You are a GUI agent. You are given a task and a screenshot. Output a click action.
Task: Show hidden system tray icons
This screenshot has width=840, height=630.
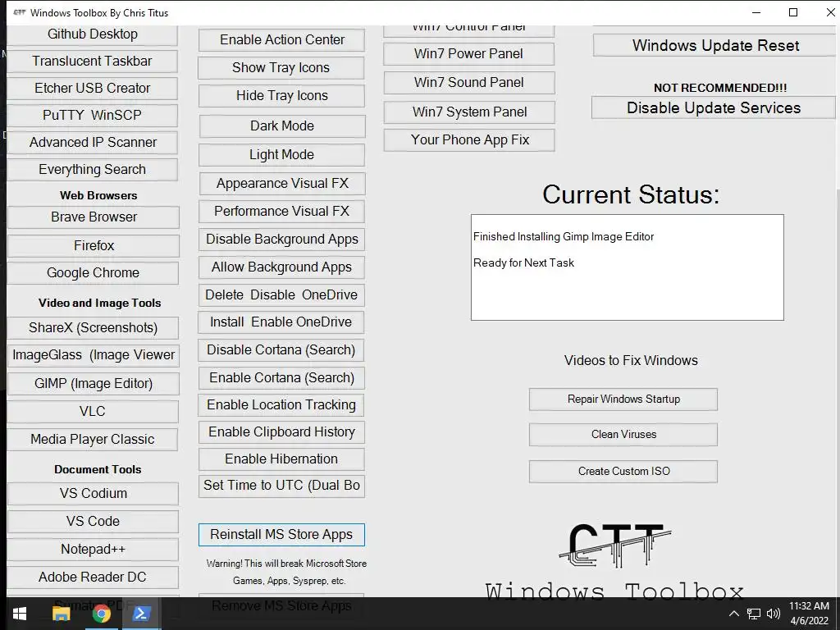click(734, 614)
